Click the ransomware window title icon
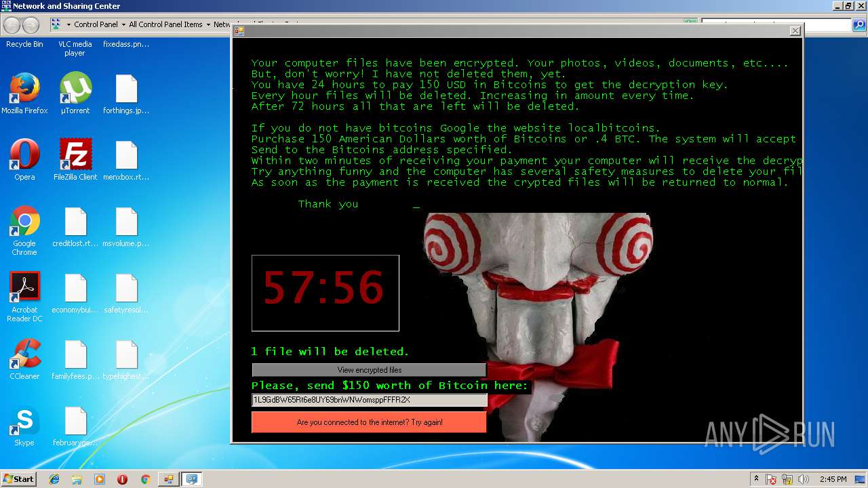 click(239, 31)
